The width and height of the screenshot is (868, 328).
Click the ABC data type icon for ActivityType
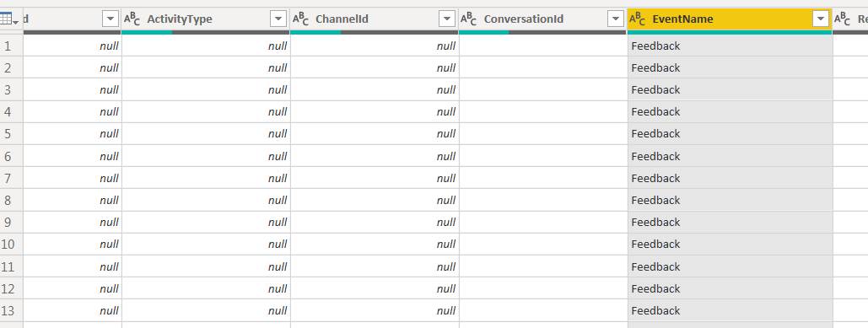132,19
